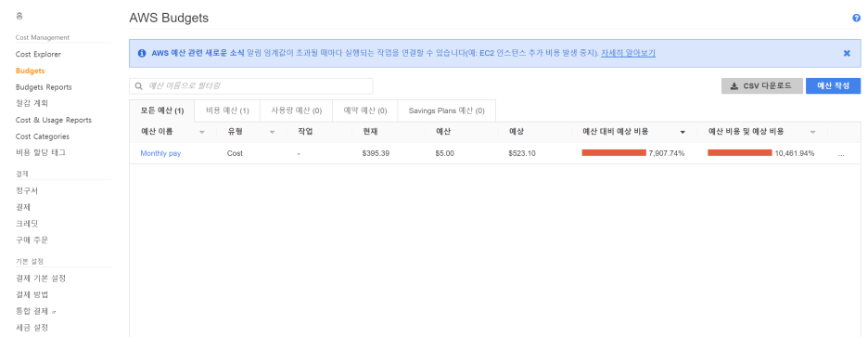Viewport: 868px width, 337px height.
Task: Switch to the 모든 예산 (1) tab
Action: [161, 110]
